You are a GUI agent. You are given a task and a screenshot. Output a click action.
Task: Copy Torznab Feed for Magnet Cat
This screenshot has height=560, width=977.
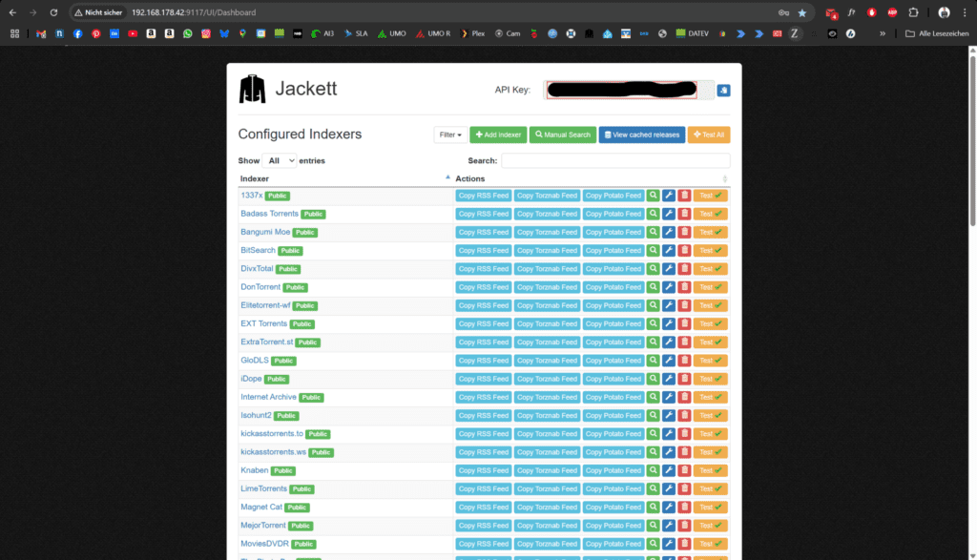547,507
